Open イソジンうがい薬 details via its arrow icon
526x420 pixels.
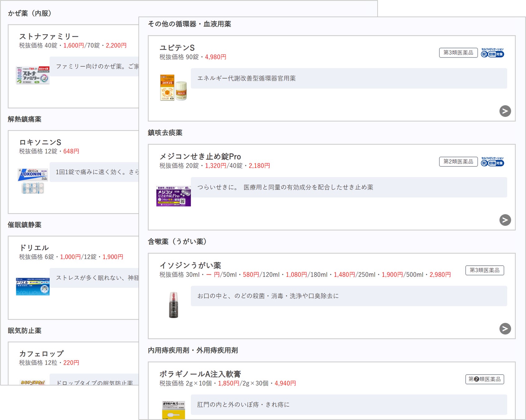505,329
